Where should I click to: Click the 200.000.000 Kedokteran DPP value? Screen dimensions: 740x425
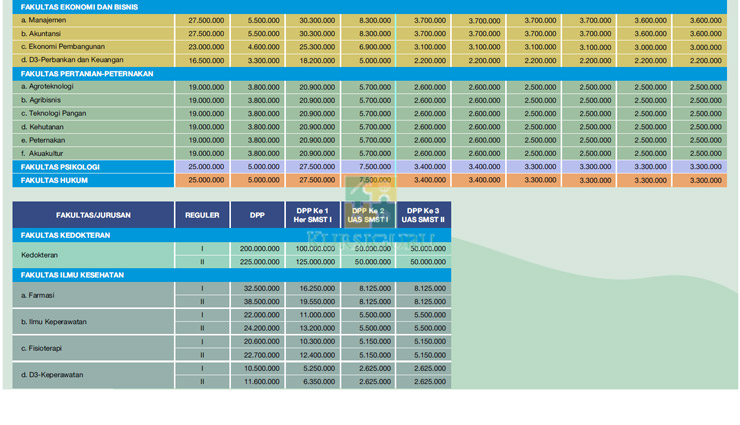point(260,249)
